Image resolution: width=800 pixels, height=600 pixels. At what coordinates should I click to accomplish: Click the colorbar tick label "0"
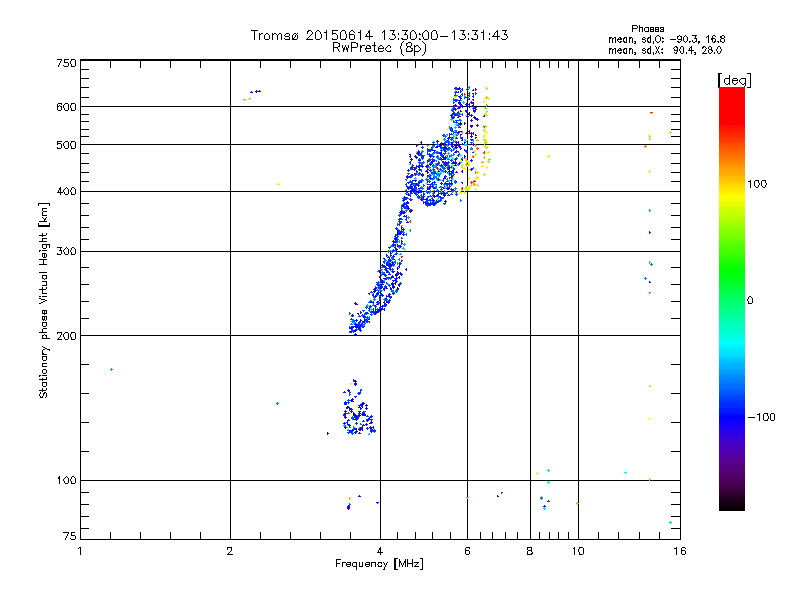tap(750, 301)
